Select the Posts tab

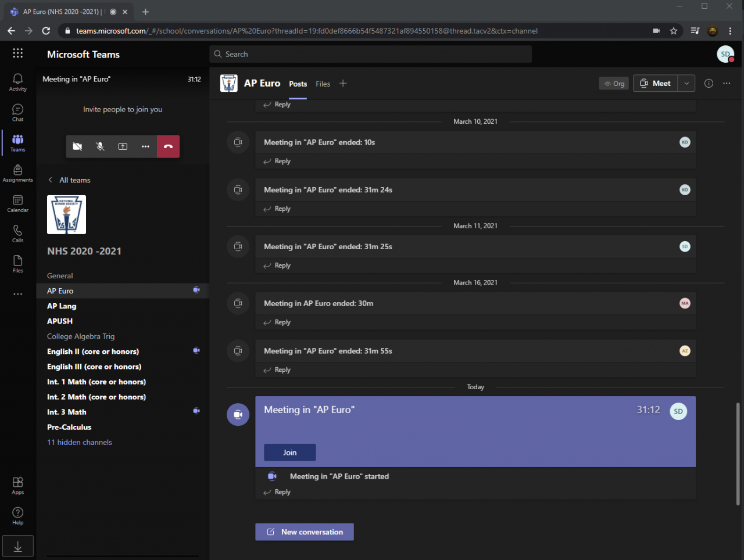click(298, 84)
